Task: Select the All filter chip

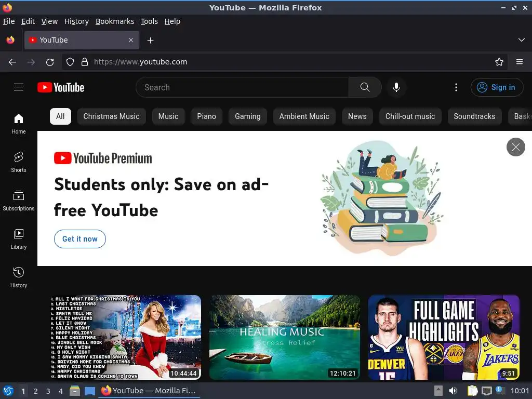Action: [60, 116]
